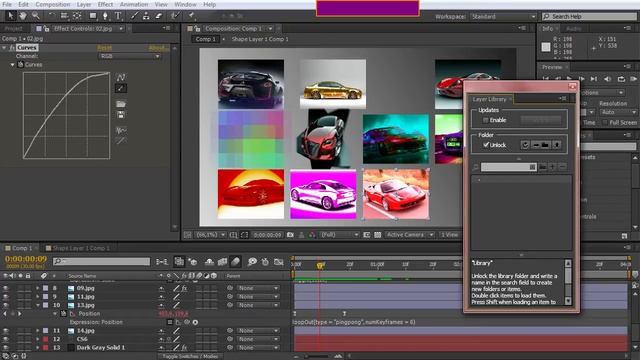The height and width of the screenshot is (360, 640).
Task: Open Parent dropdown for 09.jpg layer
Action: pyautogui.click(x=258, y=288)
